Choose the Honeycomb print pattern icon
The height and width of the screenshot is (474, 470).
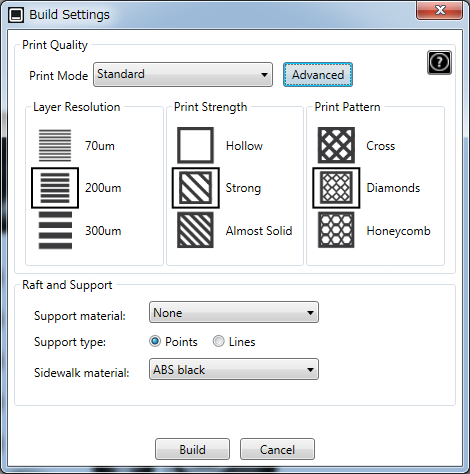click(x=336, y=230)
